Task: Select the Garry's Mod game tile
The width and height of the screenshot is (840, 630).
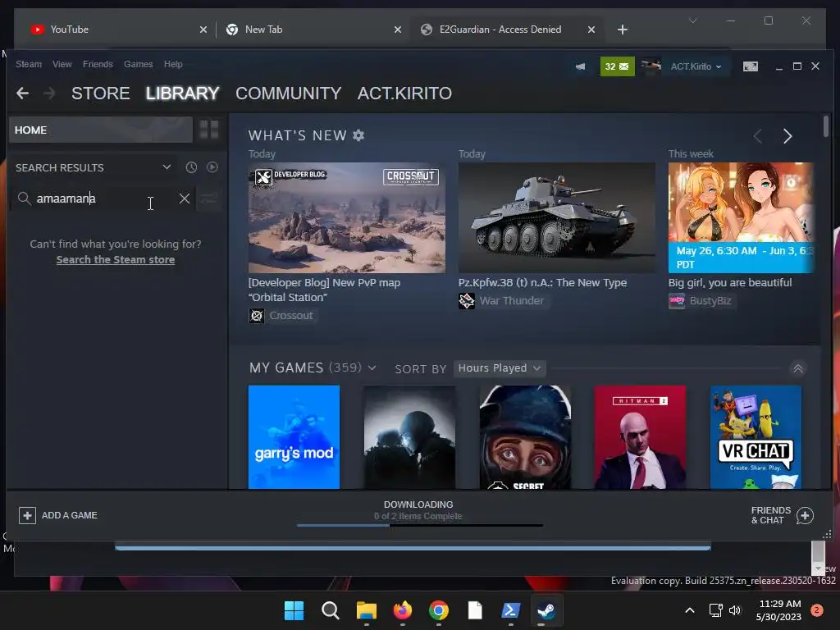Action: pyautogui.click(x=294, y=437)
